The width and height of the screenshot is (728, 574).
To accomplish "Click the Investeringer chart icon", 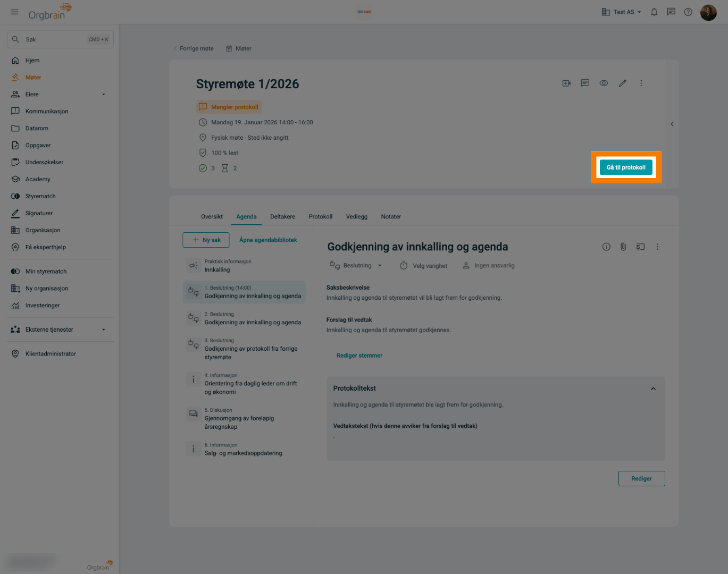I will pyautogui.click(x=15, y=306).
